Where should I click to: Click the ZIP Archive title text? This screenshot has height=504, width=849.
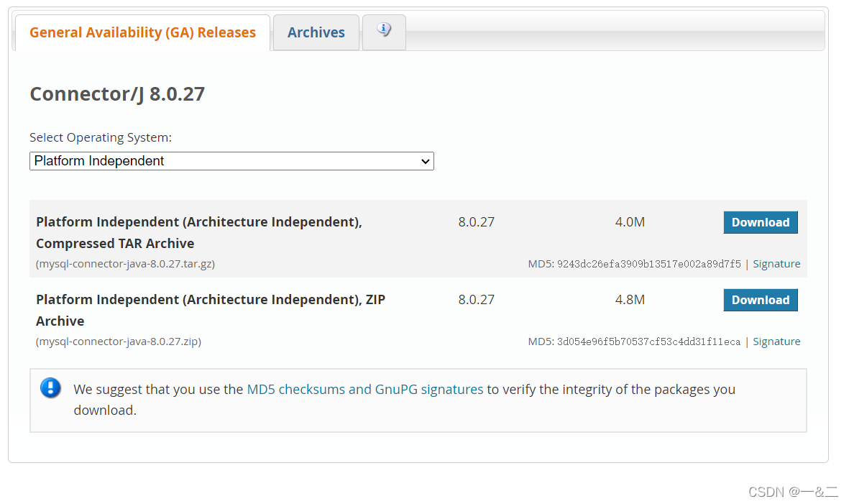point(211,310)
